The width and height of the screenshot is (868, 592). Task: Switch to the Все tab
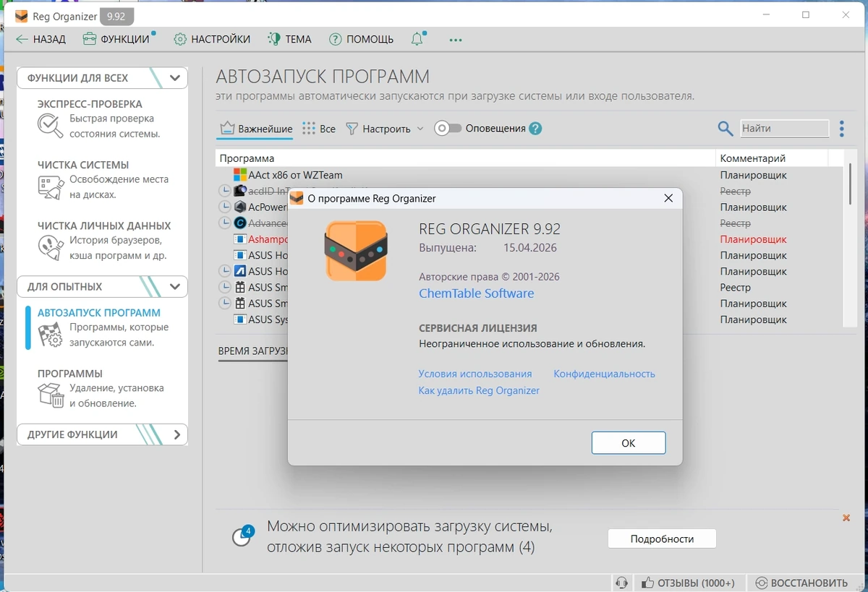319,129
